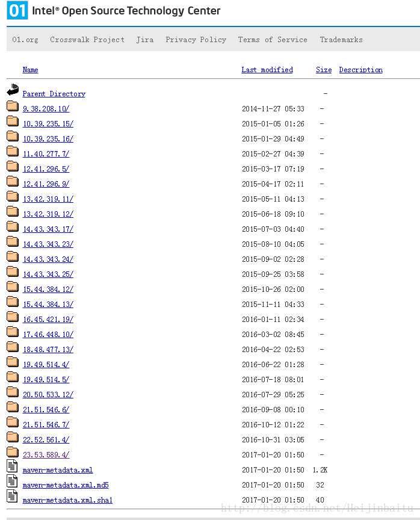Open the 16.45.421.19/ directory link
This screenshot has width=420, height=520.
pos(48,320)
